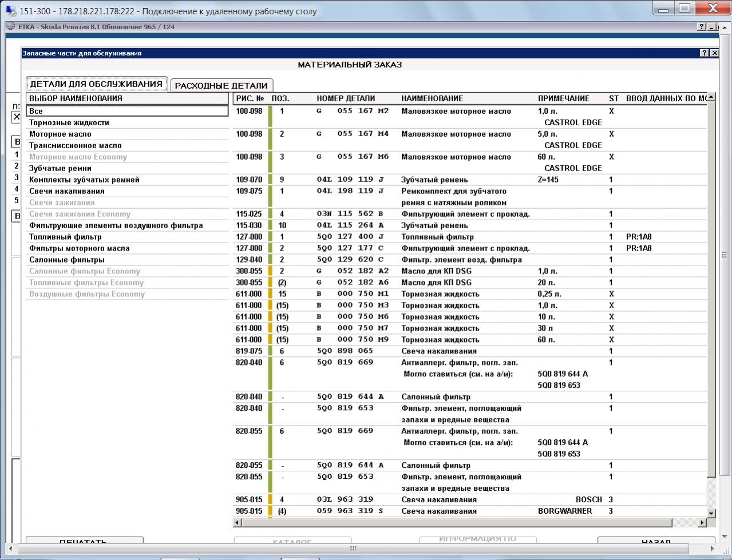Close the Запасные части для обслуживания dialog
The width and height of the screenshot is (732, 560).
click(714, 53)
